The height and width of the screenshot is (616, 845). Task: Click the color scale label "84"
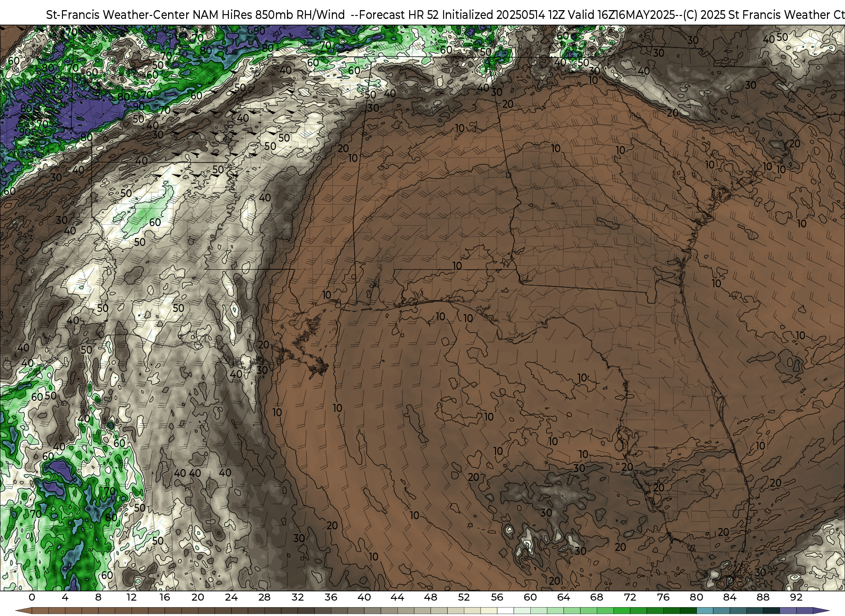coord(730,597)
